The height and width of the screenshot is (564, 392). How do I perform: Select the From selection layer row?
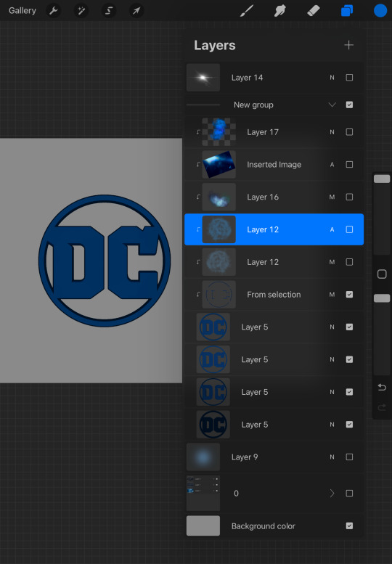(274, 294)
